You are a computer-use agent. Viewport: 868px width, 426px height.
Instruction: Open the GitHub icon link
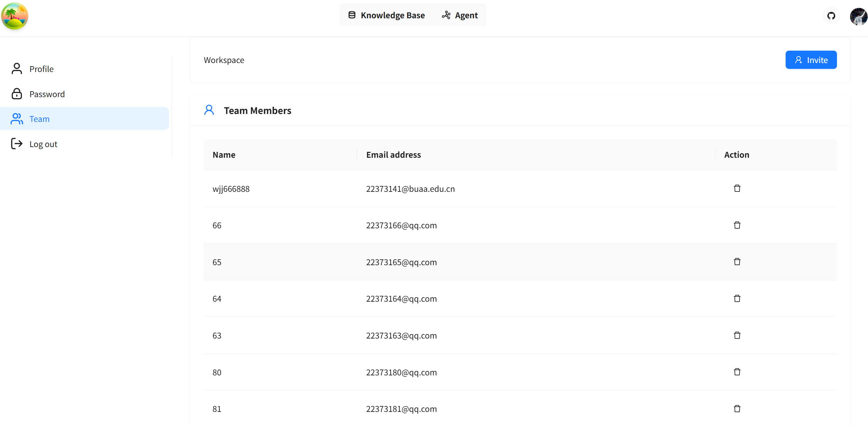[x=831, y=16]
